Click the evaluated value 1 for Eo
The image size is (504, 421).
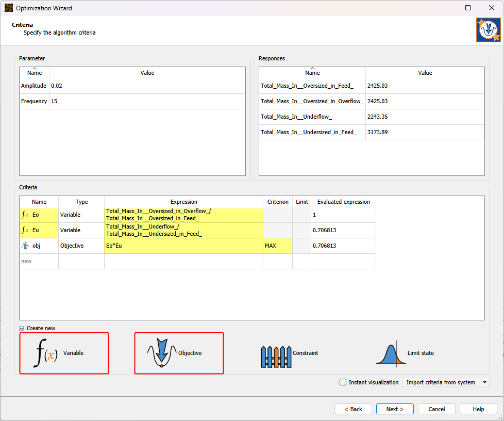(343, 215)
